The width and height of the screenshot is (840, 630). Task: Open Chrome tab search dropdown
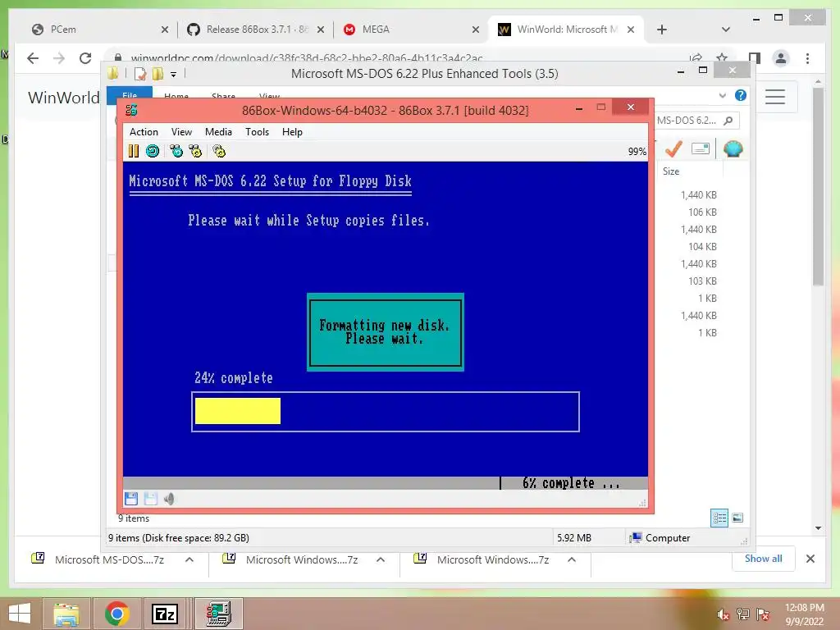click(725, 30)
